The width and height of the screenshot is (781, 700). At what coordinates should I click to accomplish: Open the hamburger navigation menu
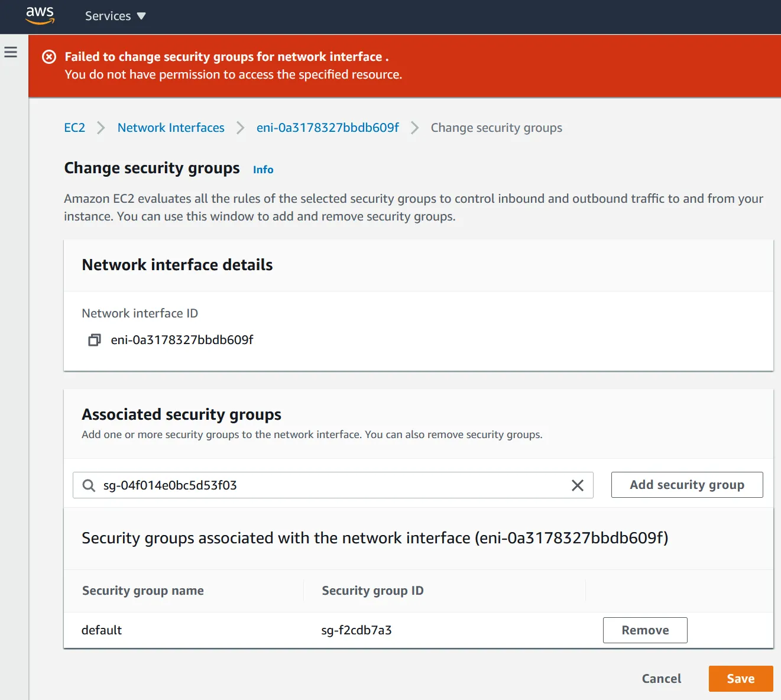(11, 53)
